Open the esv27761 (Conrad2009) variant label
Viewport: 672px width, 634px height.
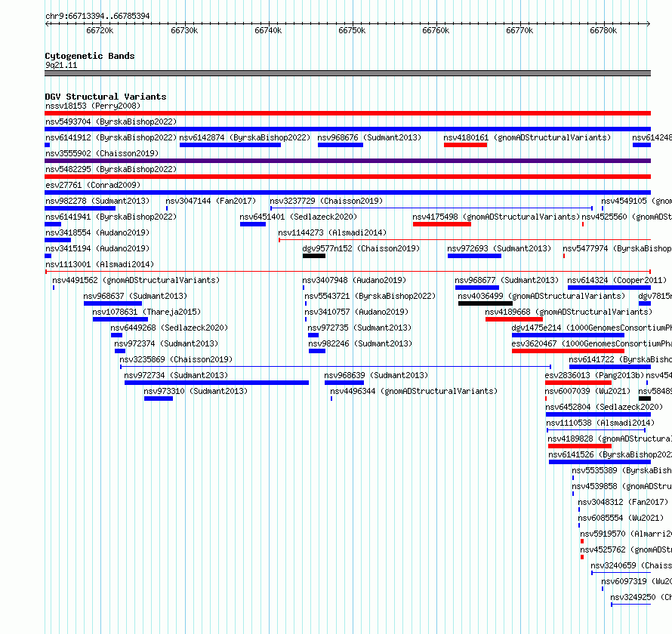coord(93,185)
